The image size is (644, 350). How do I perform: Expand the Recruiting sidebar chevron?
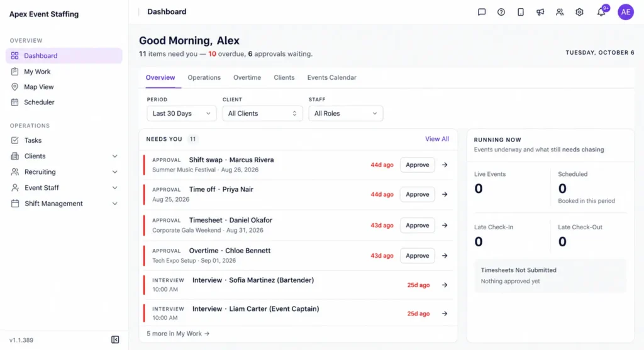(115, 172)
